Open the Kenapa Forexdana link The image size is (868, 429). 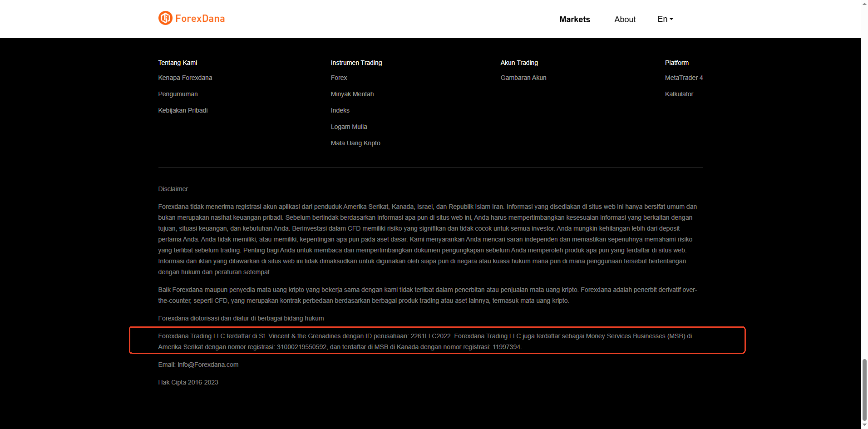[x=185, y=78]
